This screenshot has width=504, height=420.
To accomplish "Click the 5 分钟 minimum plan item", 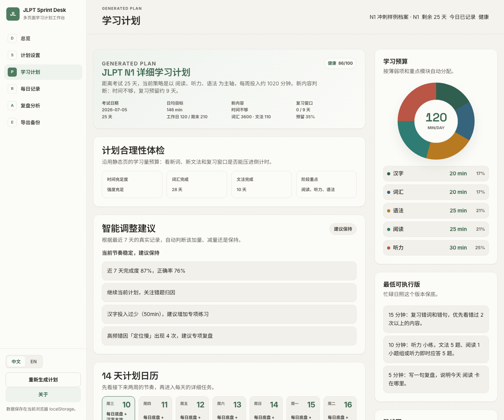I will click(x=436, y=379).
